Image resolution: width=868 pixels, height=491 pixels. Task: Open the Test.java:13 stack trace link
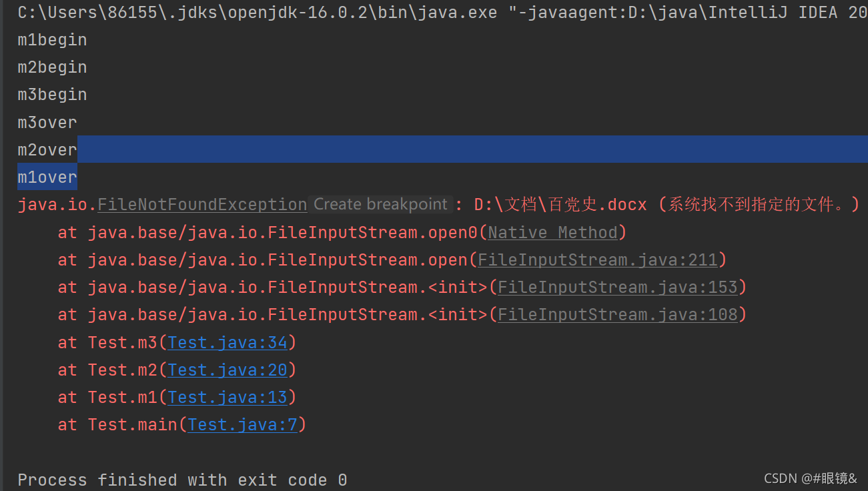228,397
